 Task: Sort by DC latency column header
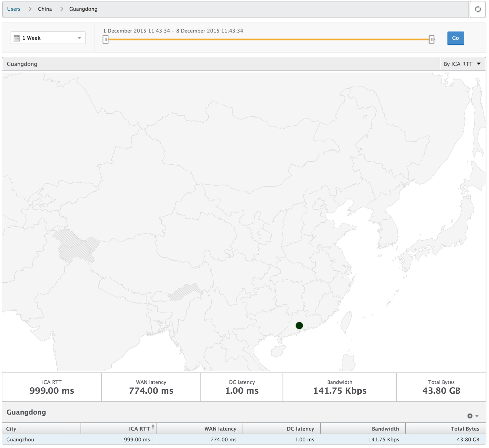tap(300, 429)
